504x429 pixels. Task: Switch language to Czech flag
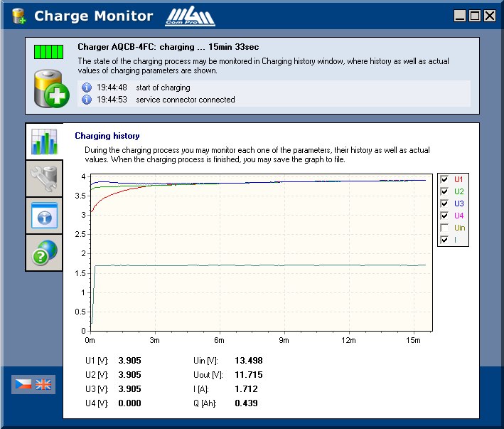(23, 384)
